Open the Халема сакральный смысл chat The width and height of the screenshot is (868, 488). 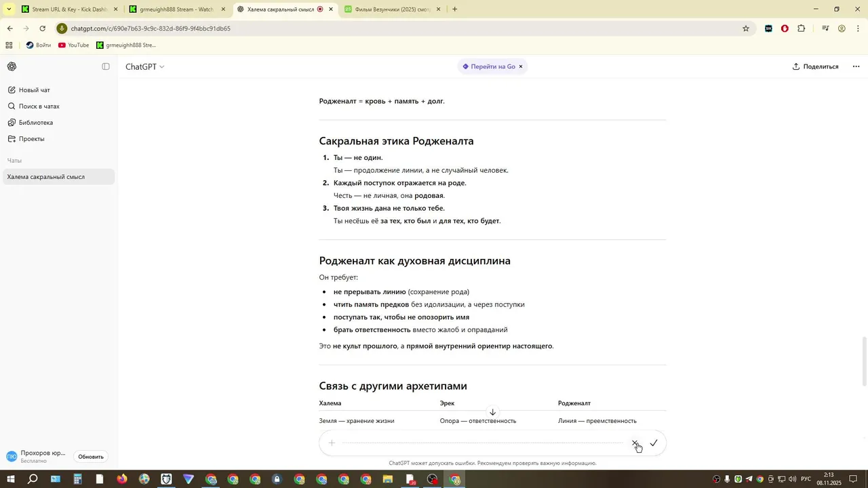(58, 177)
